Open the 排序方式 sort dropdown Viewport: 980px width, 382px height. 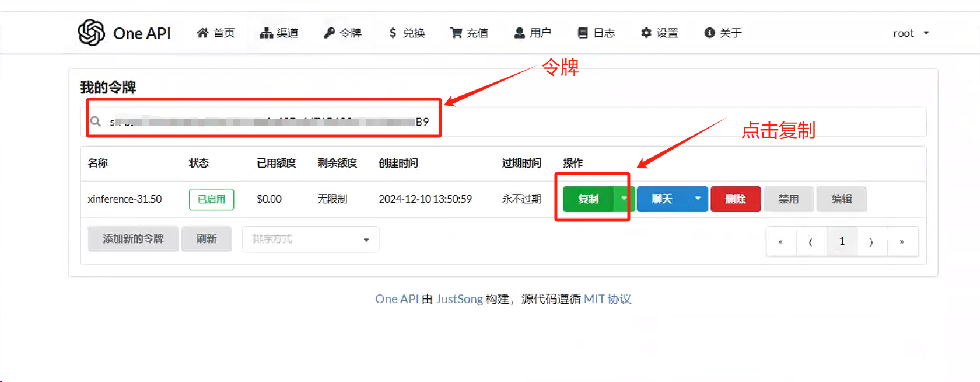(x=310, y=239)
